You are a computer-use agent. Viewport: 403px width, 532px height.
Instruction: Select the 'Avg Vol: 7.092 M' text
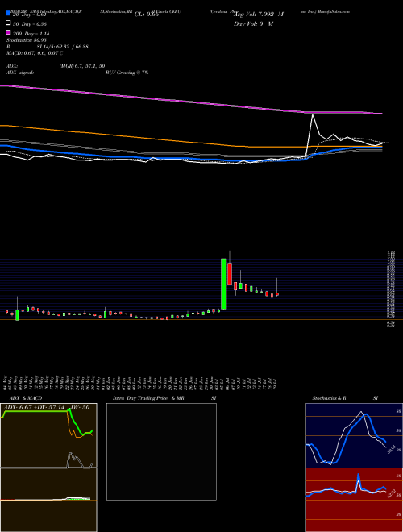pos(259,15)
